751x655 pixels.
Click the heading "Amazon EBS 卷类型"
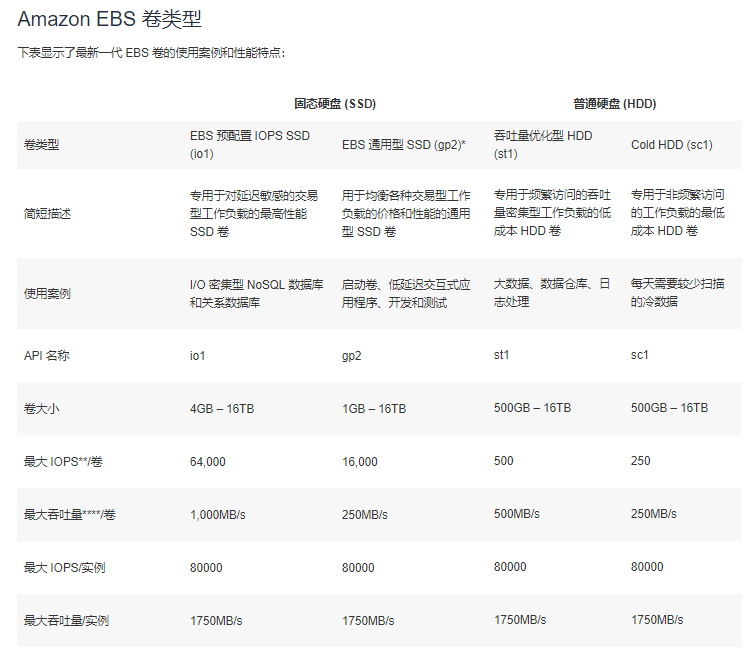[x=109, y=19]
